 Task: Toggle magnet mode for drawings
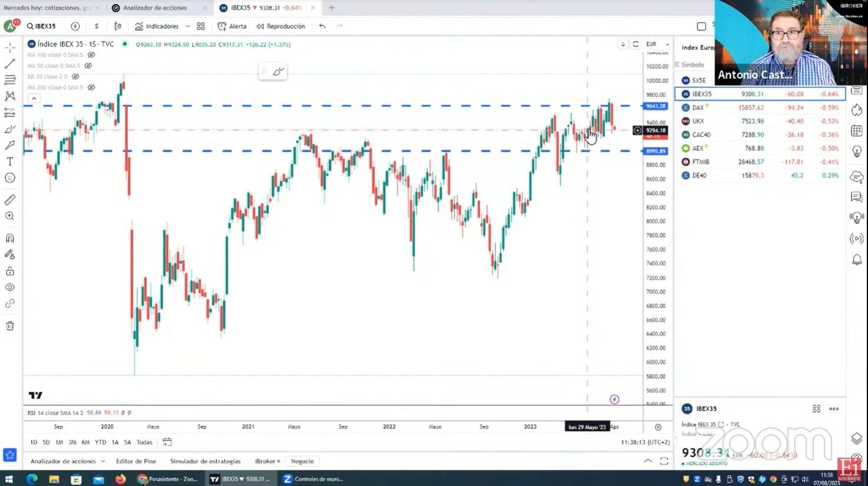[10, 238]
